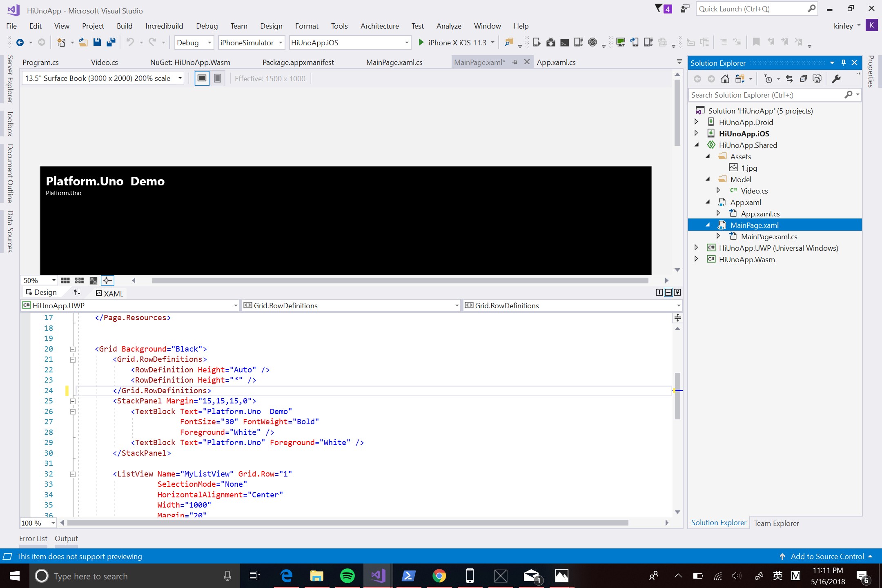This screenshot has width=882, height=588.
Task: Open the Build menu
Action: (125, 26)
